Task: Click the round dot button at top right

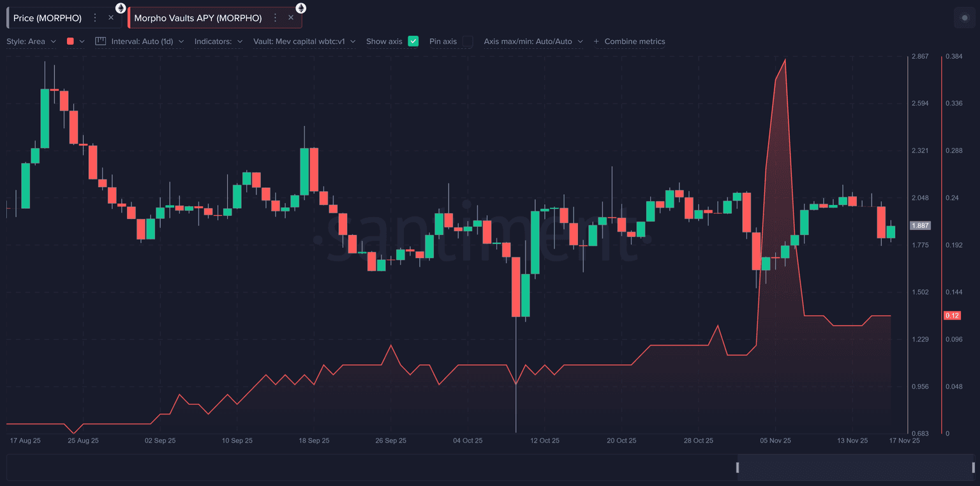Action: pyautogui.click(x=964, y=18)
